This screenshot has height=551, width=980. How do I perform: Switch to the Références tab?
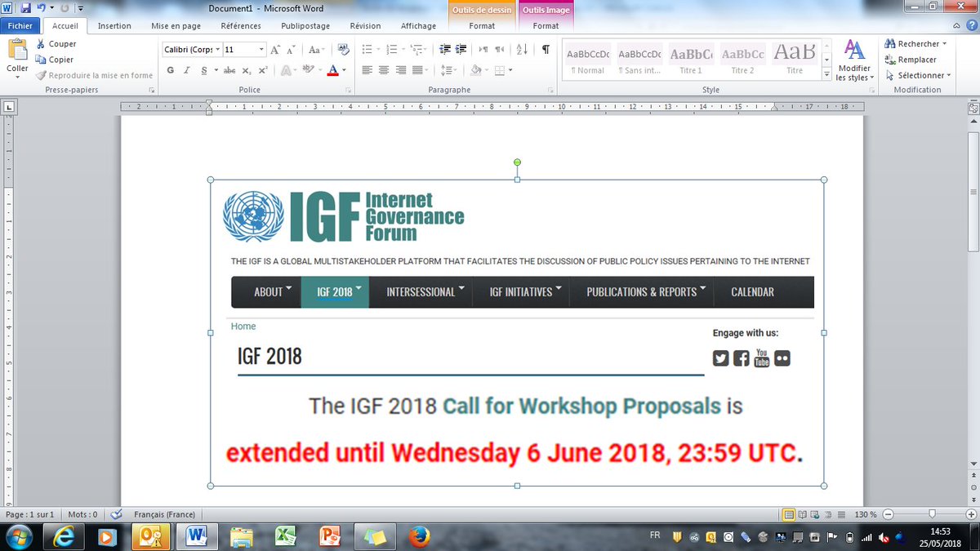pos(241,26)
